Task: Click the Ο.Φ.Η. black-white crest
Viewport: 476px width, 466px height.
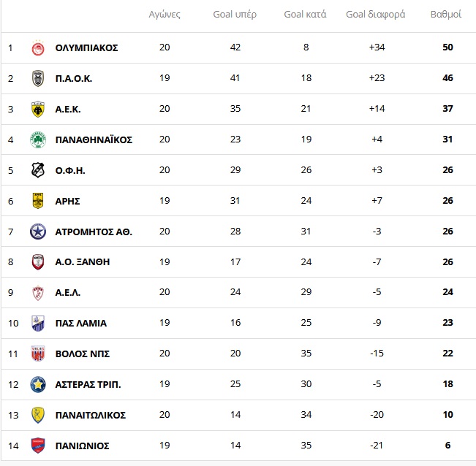Action: pyautogui.click(x=38, y=170)
